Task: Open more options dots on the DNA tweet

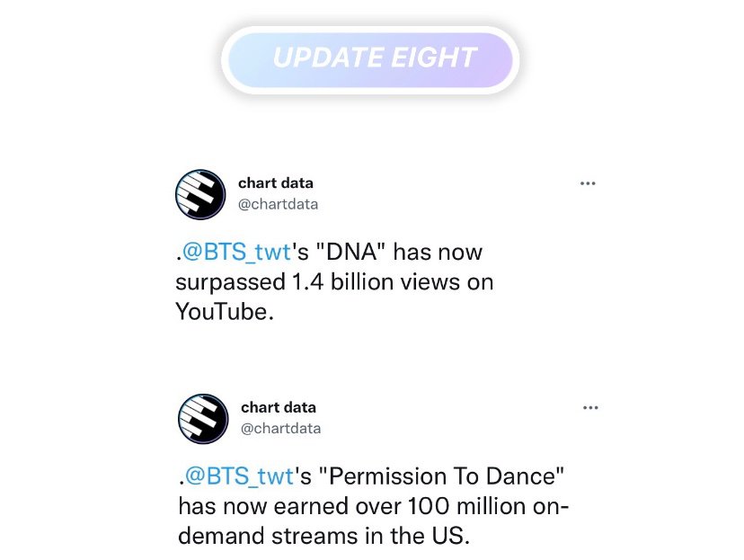Action: (588, 183)
